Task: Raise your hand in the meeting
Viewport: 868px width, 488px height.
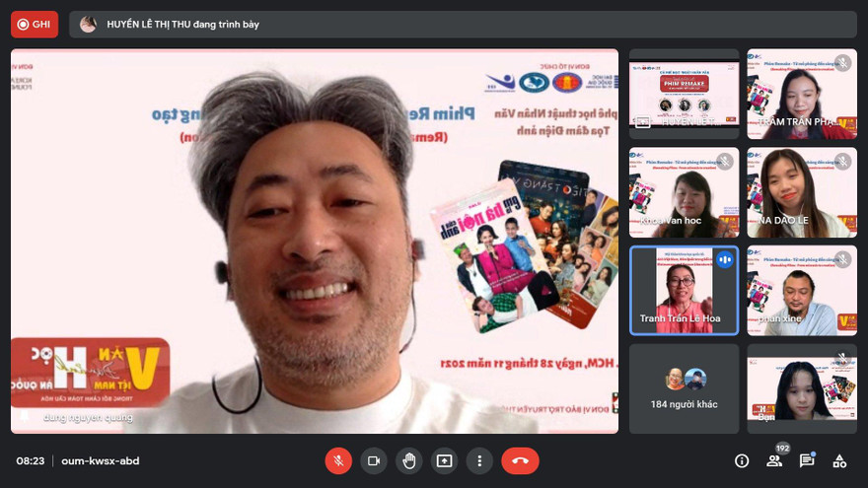Action: pos(409,460)
